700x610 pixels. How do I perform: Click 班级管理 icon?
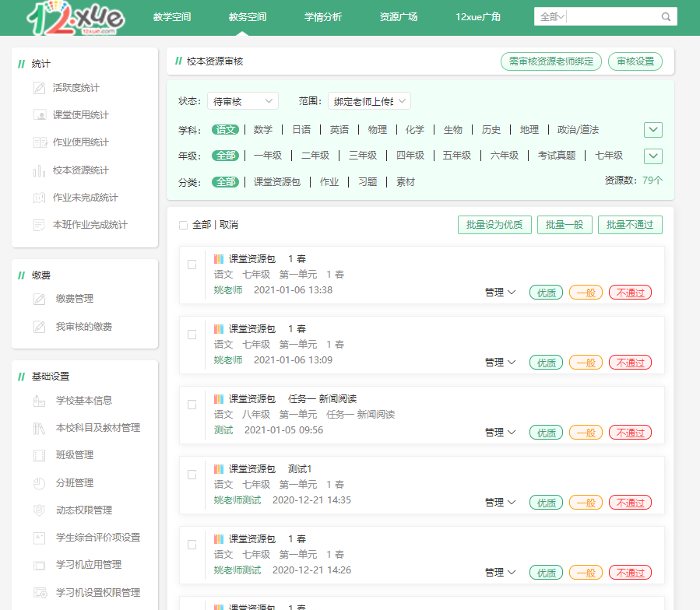click(x=39, y=456)
